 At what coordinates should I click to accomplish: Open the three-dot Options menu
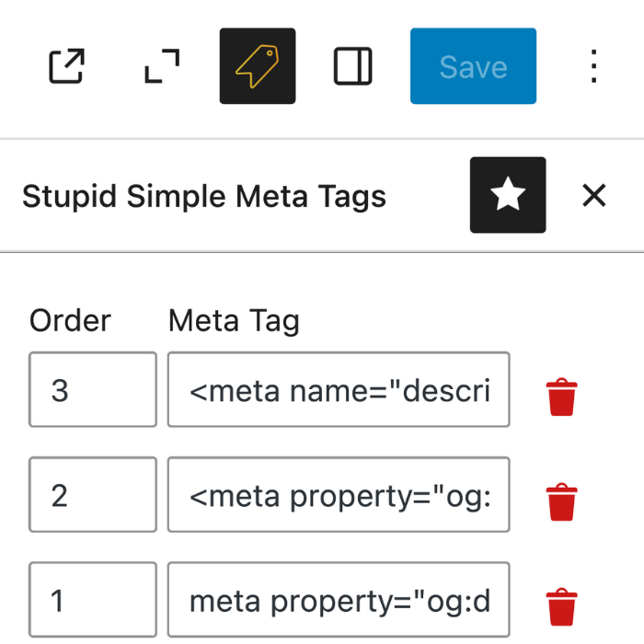point(594,66)
